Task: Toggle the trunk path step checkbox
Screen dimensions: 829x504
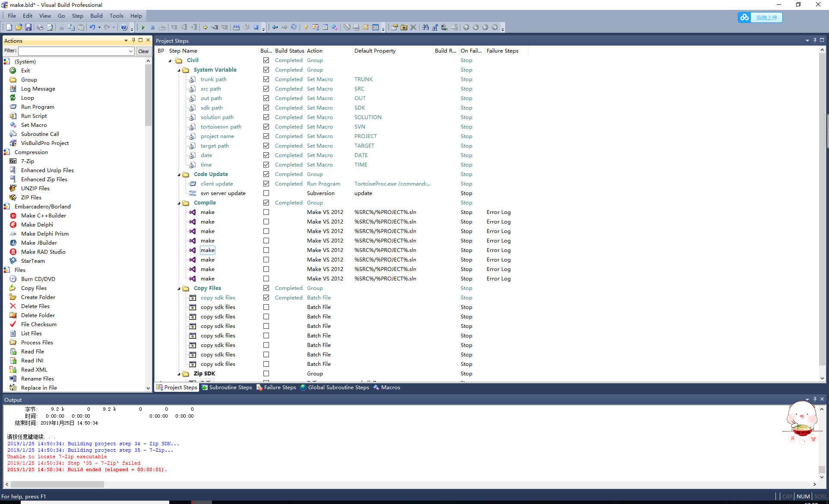Action: point(266,79)
